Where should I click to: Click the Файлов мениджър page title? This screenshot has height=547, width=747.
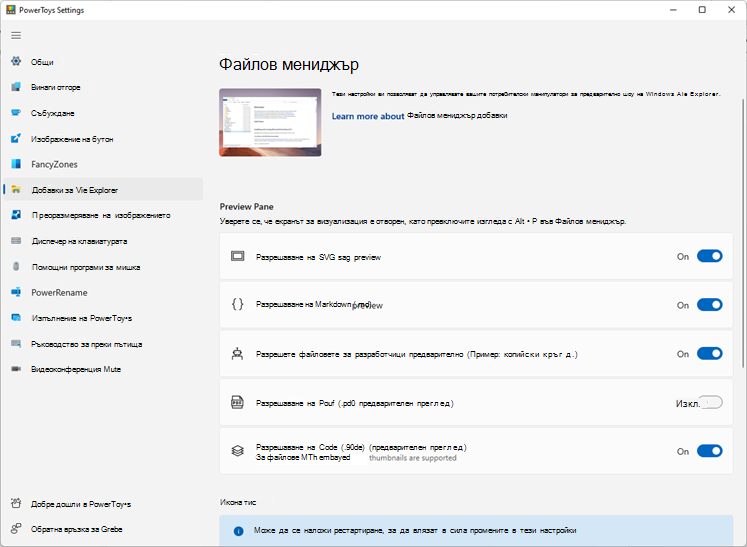coord(289,64)
